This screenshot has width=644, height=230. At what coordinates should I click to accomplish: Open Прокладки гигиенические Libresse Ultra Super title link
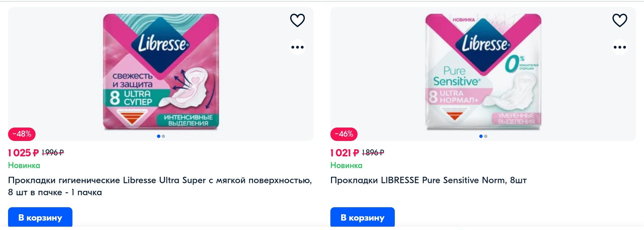tap(160, 186)
